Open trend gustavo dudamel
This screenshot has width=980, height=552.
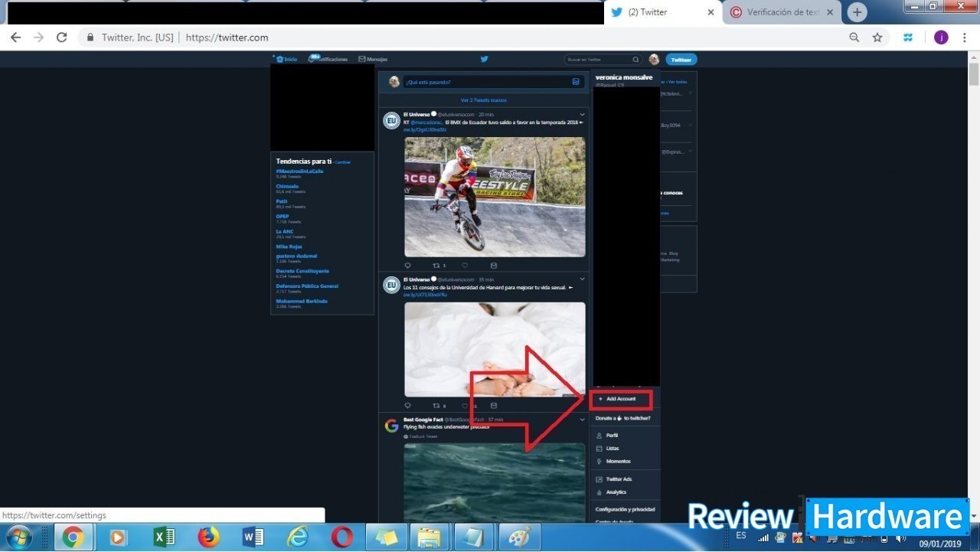[x=296, y=256]
